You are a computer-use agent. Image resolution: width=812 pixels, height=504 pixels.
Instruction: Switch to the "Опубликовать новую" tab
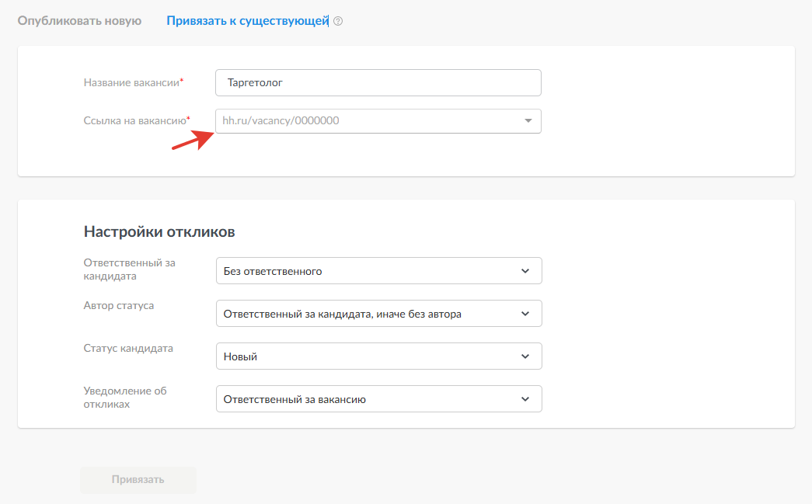point(79,21)
